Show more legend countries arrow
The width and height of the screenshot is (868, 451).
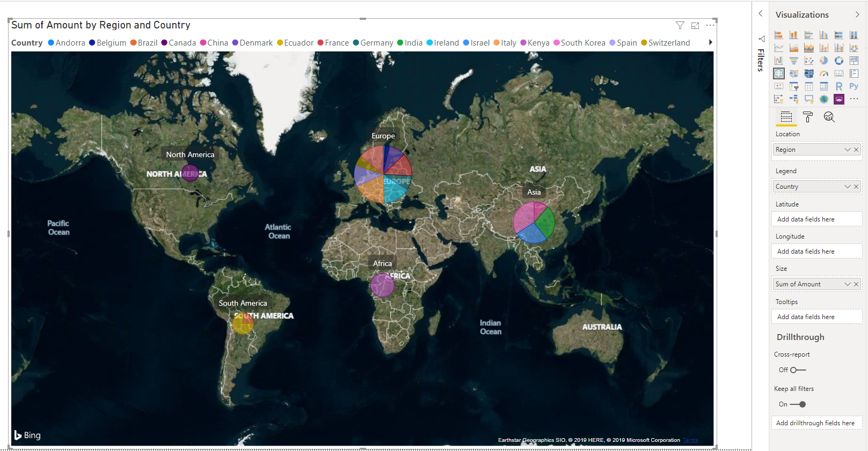pos(710,42)
